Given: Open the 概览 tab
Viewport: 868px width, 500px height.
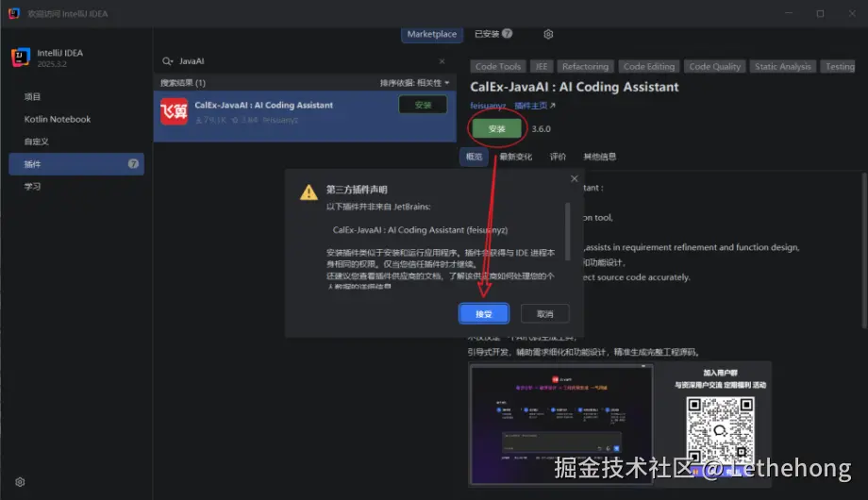Looking at the screenshot, I should point(474,157).
